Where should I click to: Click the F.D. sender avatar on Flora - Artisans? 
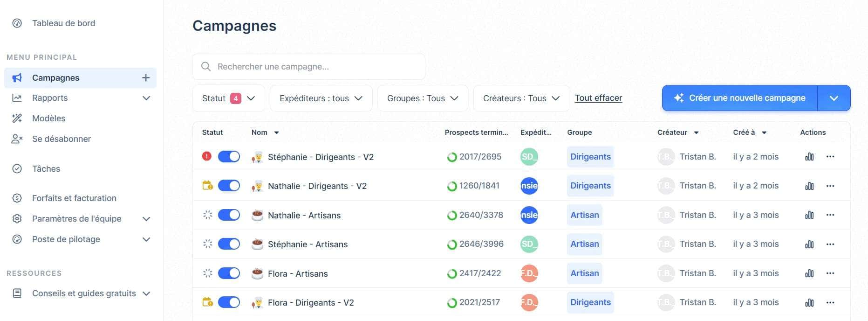click(529, 273)
